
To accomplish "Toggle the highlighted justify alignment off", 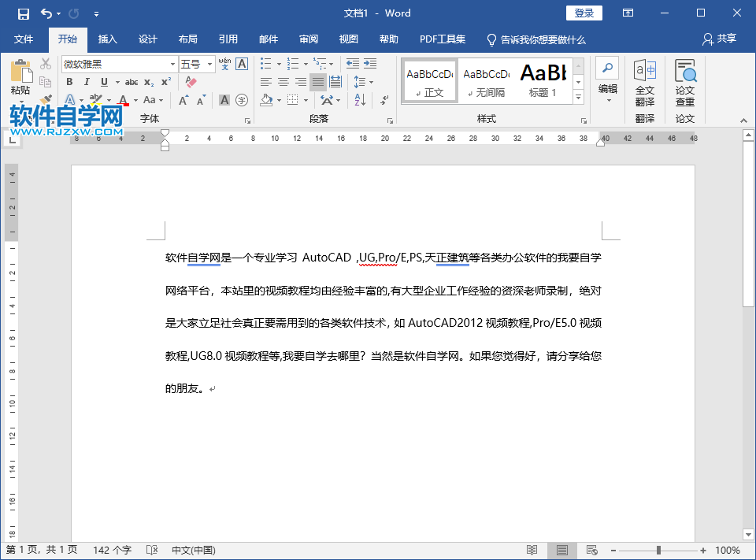I will (317, 82).
